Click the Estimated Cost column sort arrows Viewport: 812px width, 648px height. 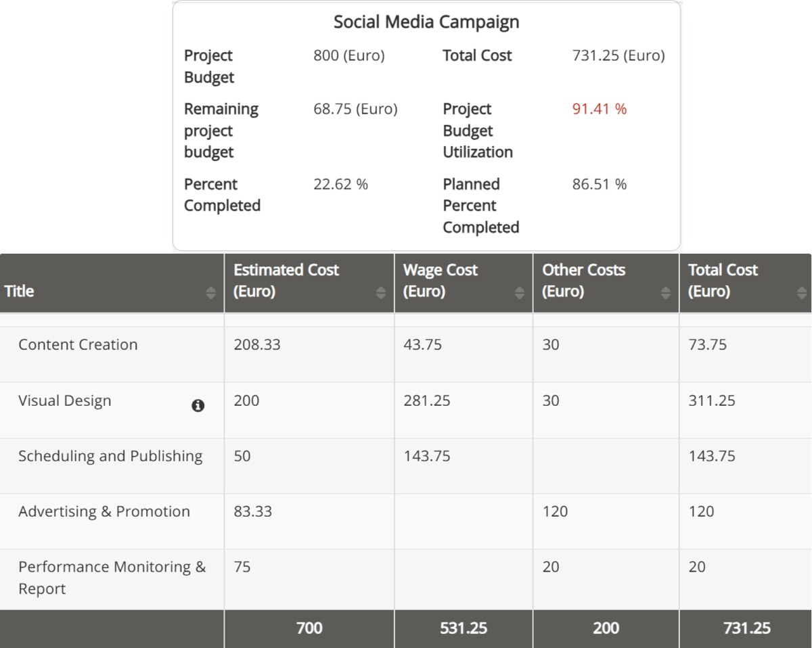381,292
